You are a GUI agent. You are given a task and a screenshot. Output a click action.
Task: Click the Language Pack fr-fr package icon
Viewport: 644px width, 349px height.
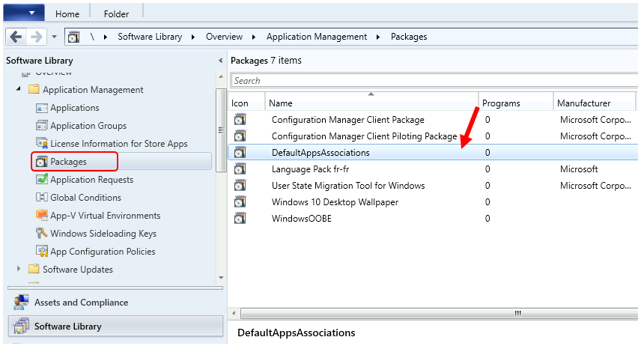(x=240, y=169)
